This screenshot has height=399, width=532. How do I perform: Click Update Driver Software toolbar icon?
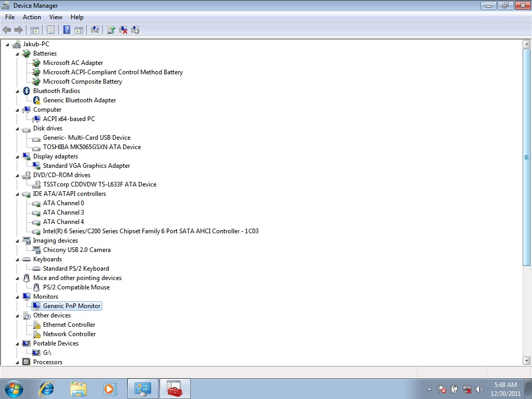(x=111, y=30)
